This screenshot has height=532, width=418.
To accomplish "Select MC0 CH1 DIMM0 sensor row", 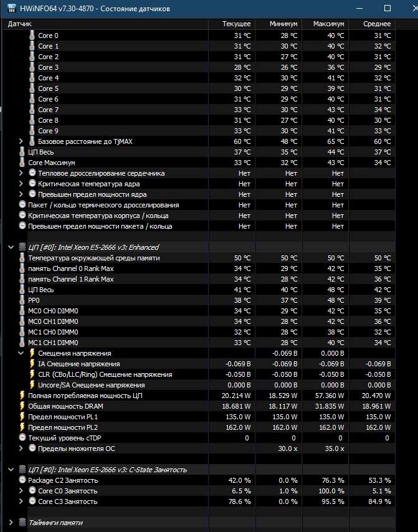I will tap(199, 321).
